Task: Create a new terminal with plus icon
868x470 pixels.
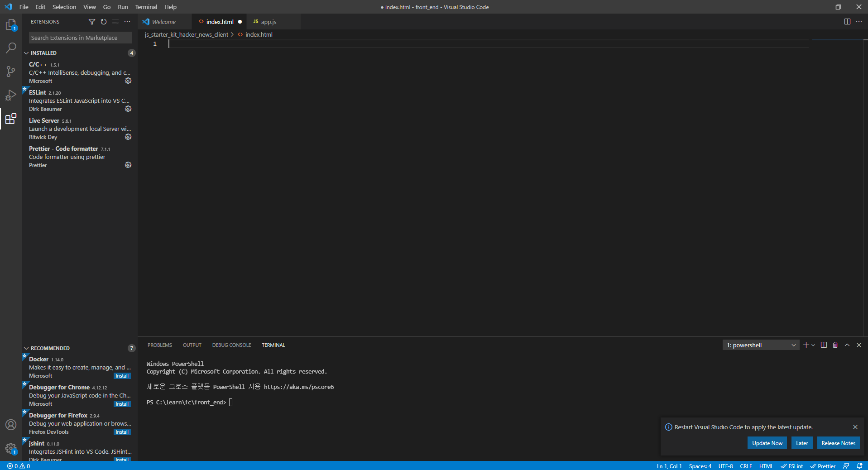Action: (x=806, y=345)
